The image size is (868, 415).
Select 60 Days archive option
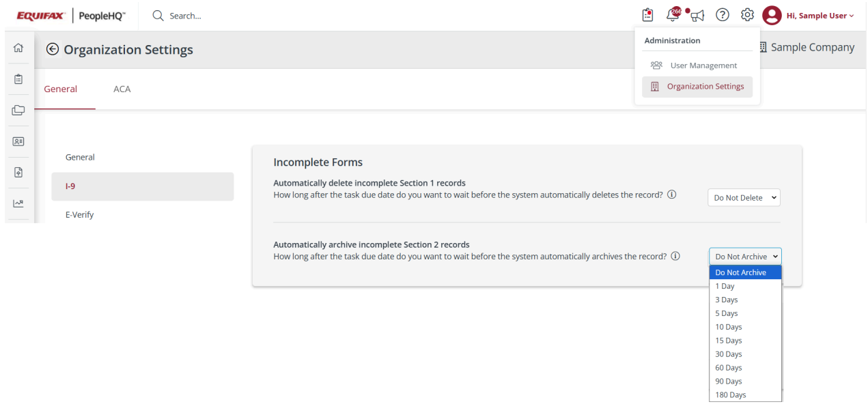745,368
